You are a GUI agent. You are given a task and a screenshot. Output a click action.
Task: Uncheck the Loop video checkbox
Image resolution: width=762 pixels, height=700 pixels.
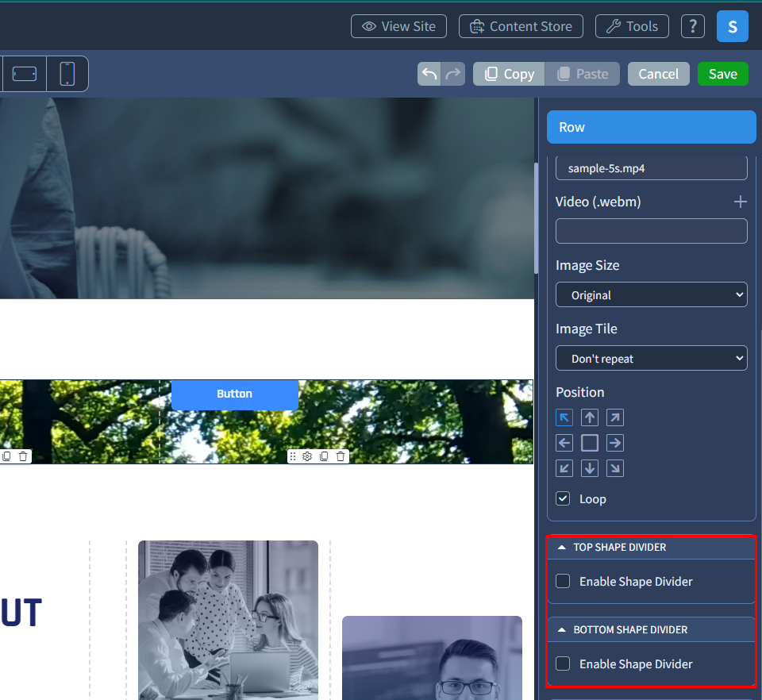click(562, 498)
